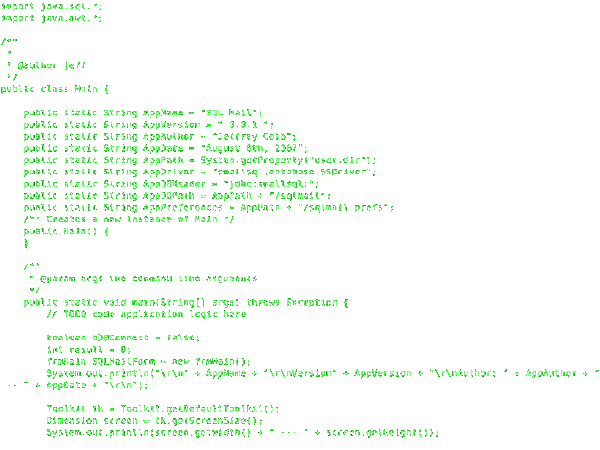Click the '@author jeff' comment line
600x450 pixels.
[x=46, y=65]
